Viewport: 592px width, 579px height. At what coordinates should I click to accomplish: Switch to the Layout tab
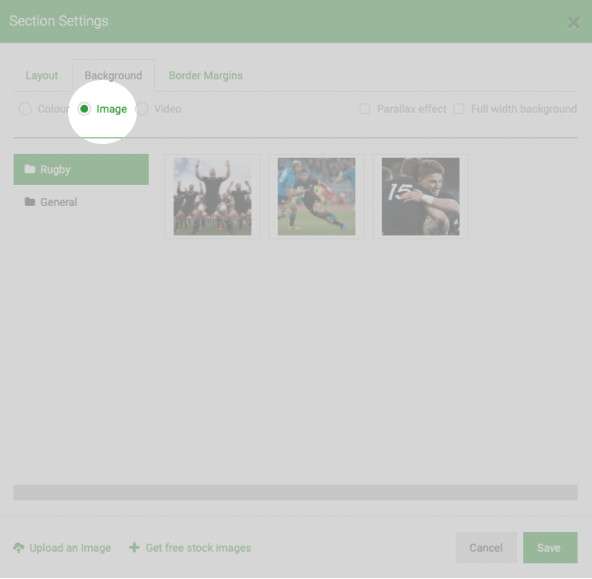point(42,75)
